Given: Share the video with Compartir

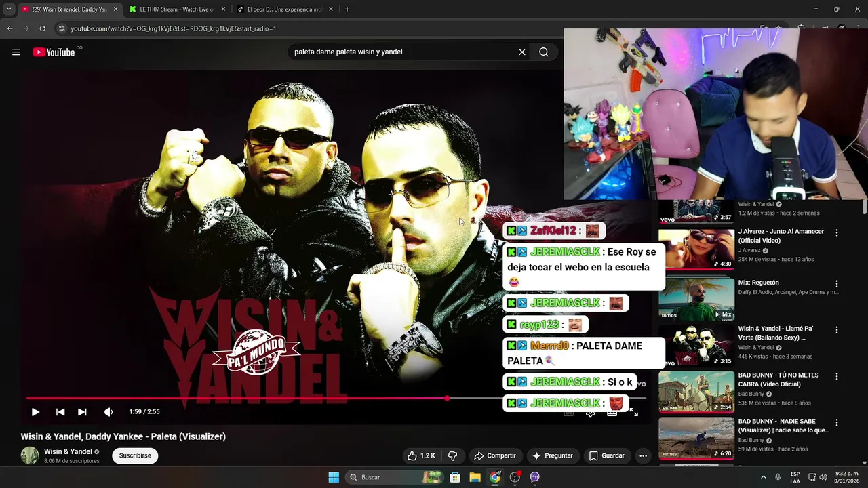Looking at the screenshot, I should pyautogui.click(x=495, y=455).
